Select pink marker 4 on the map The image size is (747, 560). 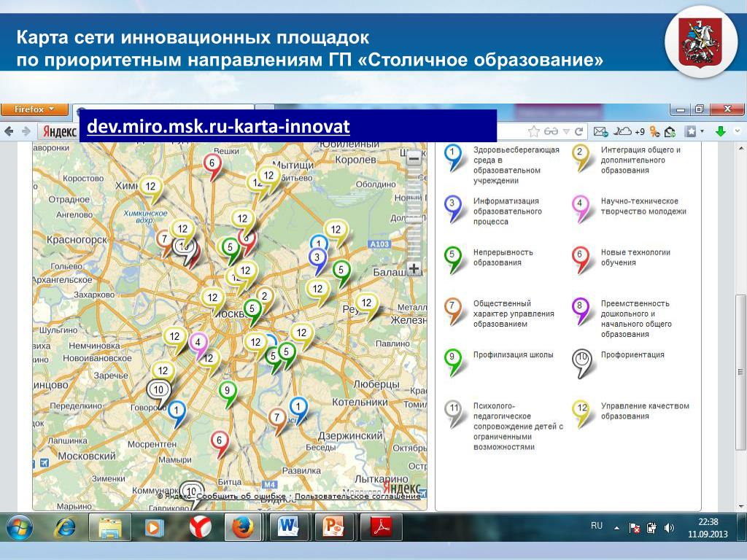[198, 343]
